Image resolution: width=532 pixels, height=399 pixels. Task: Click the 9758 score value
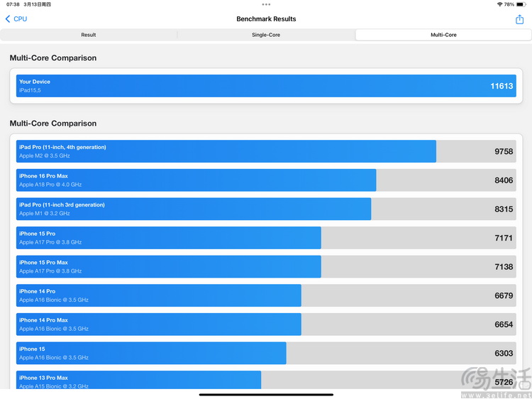[x=504, y=151]
